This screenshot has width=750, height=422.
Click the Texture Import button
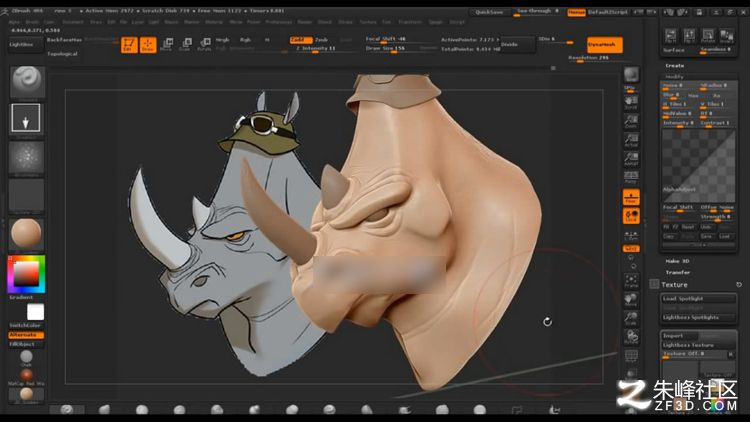pyautogui.click(x=678, y=336)
